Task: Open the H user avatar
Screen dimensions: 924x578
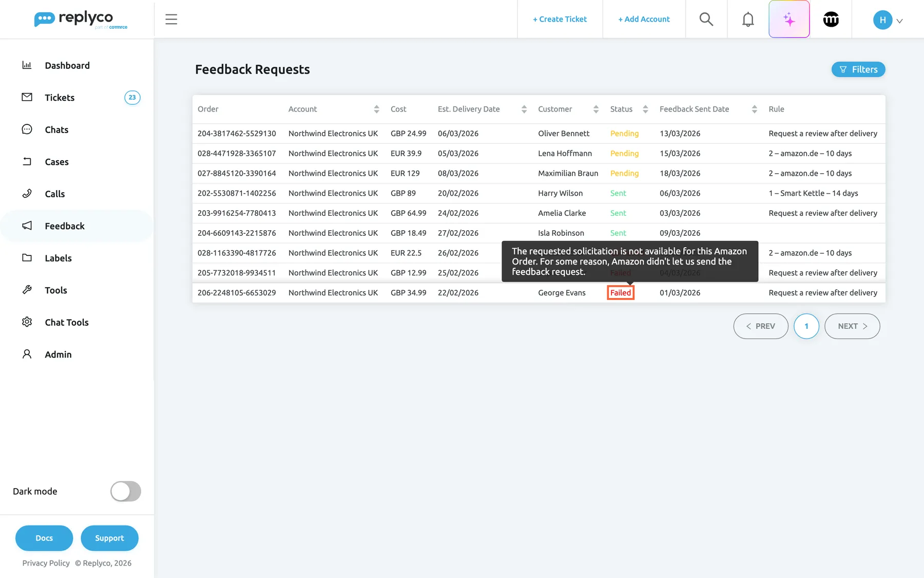Action: [882, 20]
